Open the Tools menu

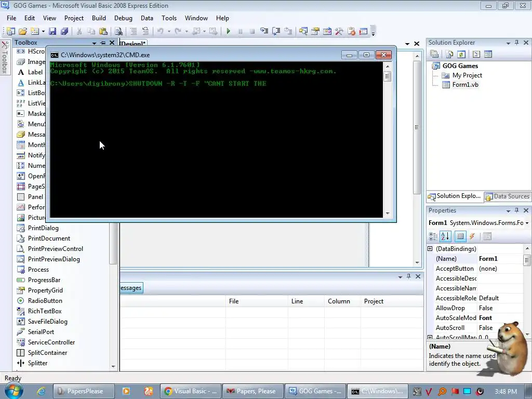[169, 18]
